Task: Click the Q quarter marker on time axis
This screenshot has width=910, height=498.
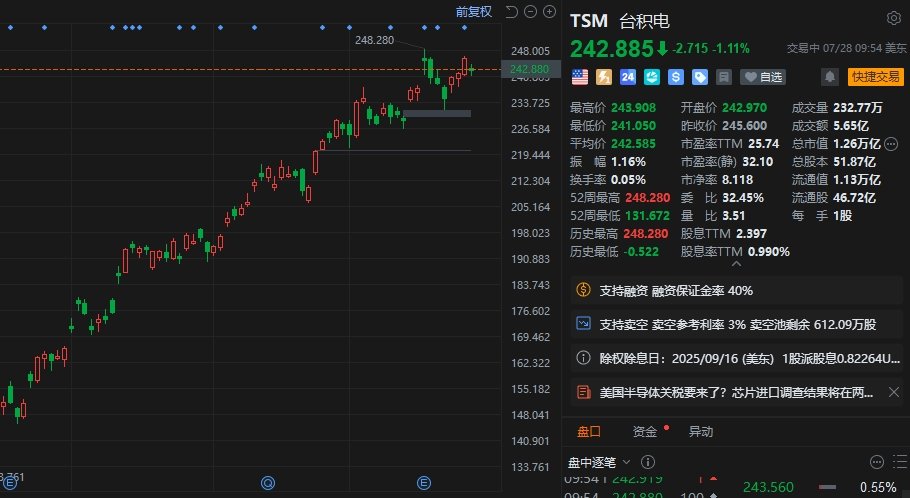Action: (x=268, y=482)
